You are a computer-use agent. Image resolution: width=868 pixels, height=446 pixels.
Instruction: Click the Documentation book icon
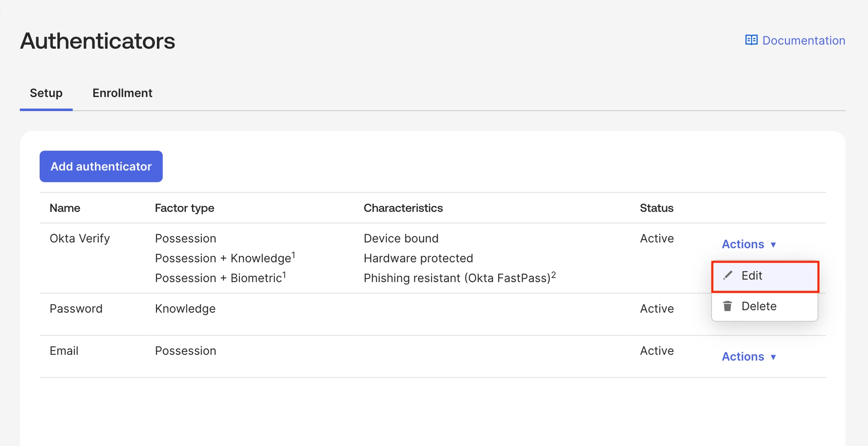[x=751, y=40]
